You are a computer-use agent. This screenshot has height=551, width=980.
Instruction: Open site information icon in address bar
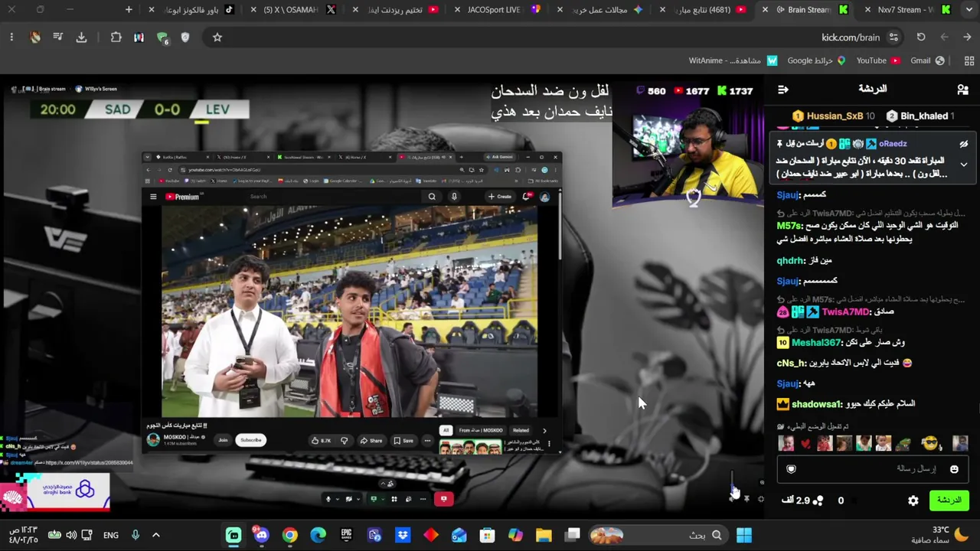click(x=893, y=37)
